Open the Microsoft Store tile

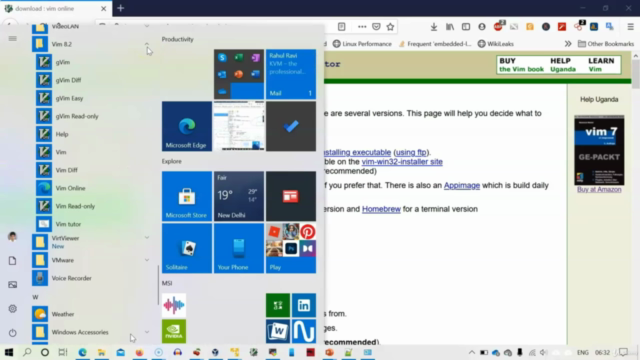(x=187, y=196)
